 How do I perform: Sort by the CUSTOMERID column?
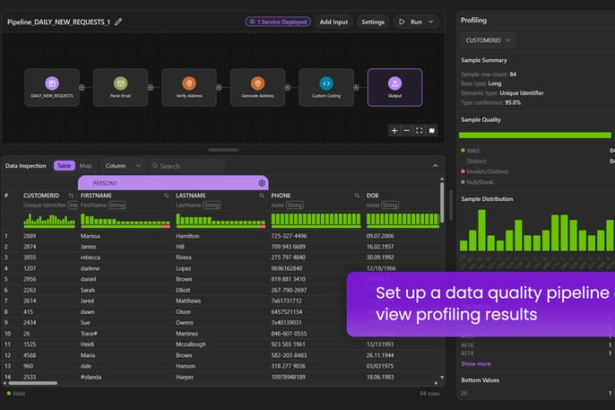(x=71, y=195)
